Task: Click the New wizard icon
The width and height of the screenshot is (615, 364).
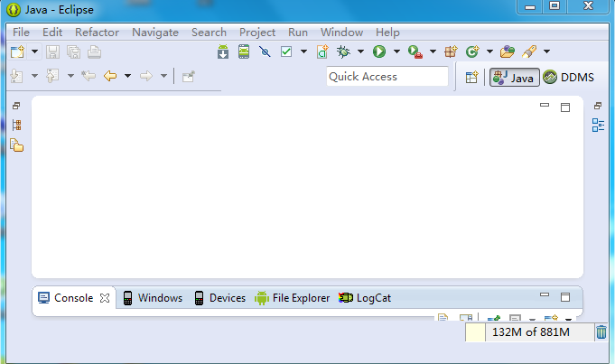Action: [x=17, y=51]
